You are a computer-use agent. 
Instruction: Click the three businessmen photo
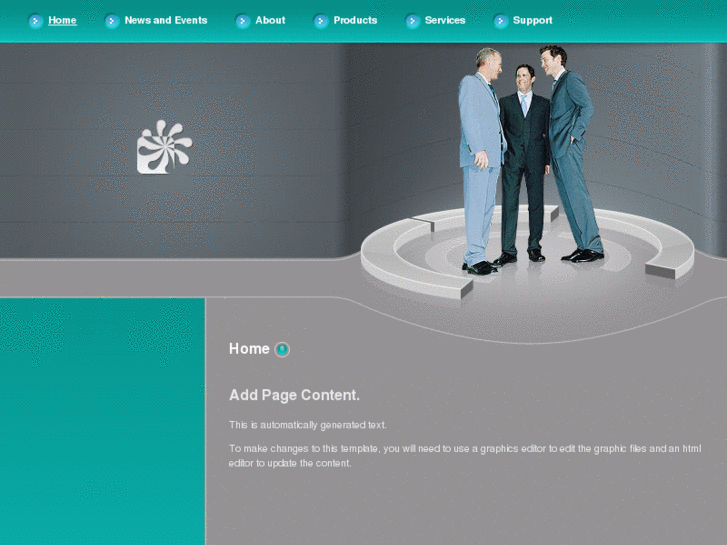(x=531, y=160)
